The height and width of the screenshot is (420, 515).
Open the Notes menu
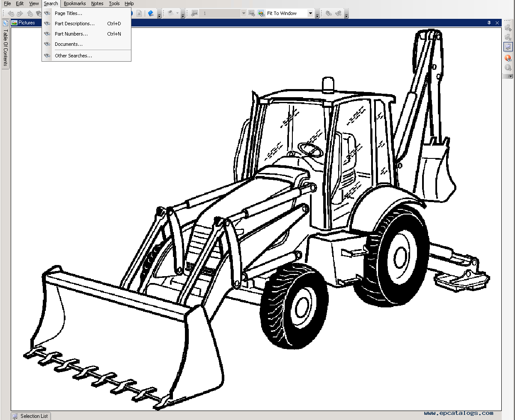pyautogui.click(x=97, y=3)
